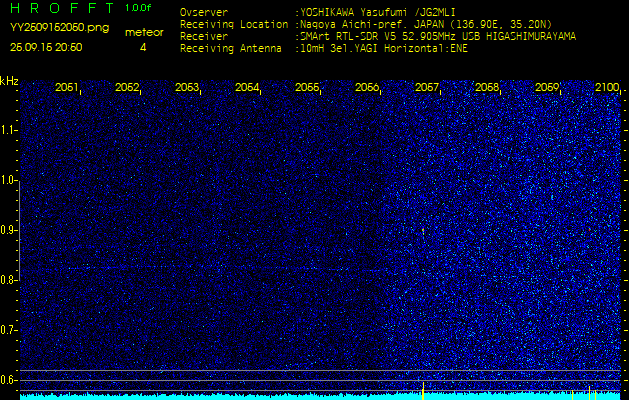This screenshot has height=400, width=629.
Task: Click the 2051 time marker
Action: pyautogui.click(x=67, y=87)
